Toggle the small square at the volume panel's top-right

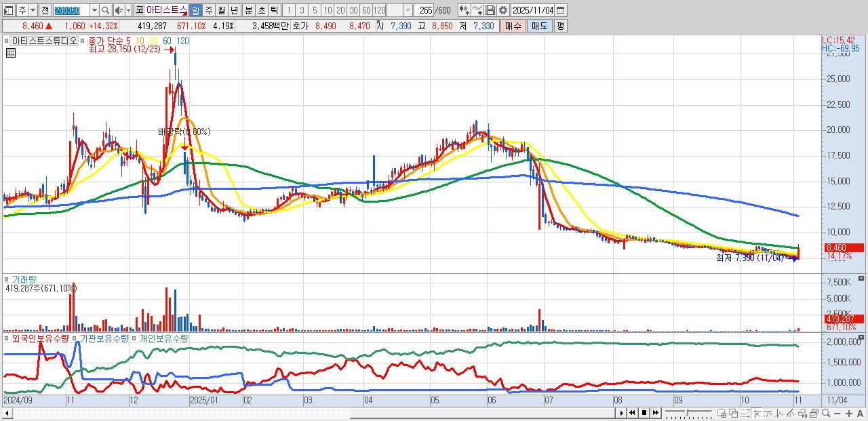click(861, 279)
